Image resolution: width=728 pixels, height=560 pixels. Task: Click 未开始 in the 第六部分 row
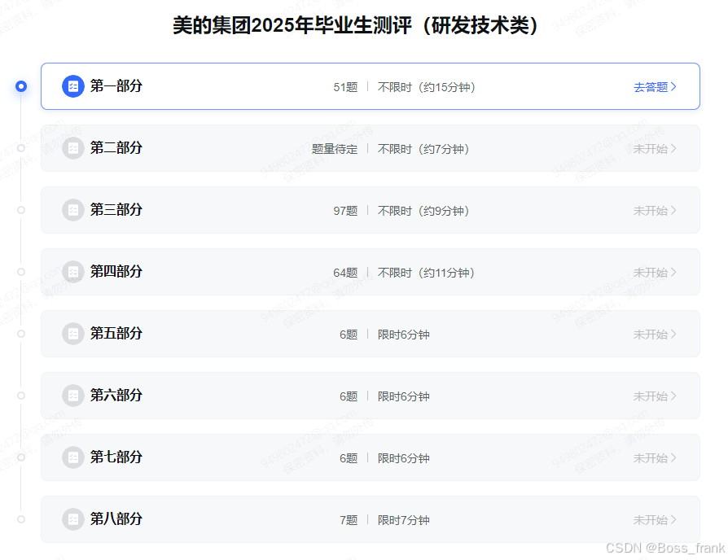click(655, 396)
